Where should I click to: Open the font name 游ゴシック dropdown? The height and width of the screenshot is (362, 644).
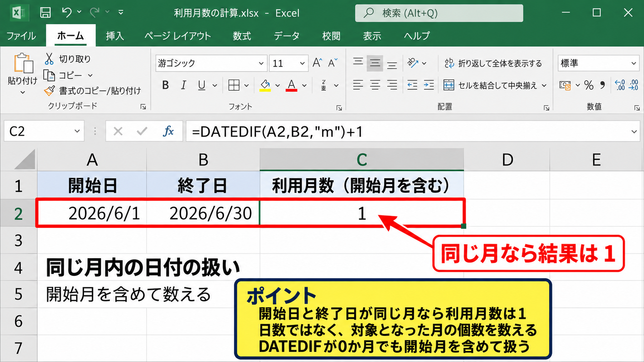tap(261, 63)
